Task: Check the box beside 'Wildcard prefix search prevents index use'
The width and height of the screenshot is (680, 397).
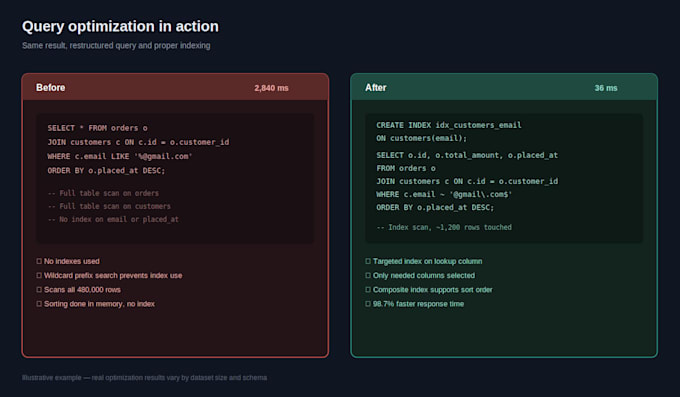Action: 39,276
